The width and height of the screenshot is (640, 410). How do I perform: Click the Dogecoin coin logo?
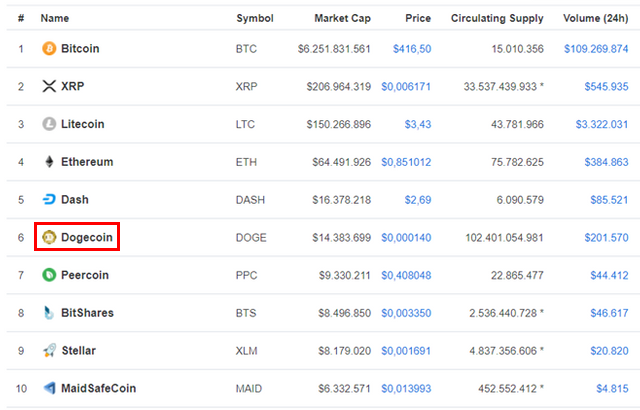pos(49,237)
